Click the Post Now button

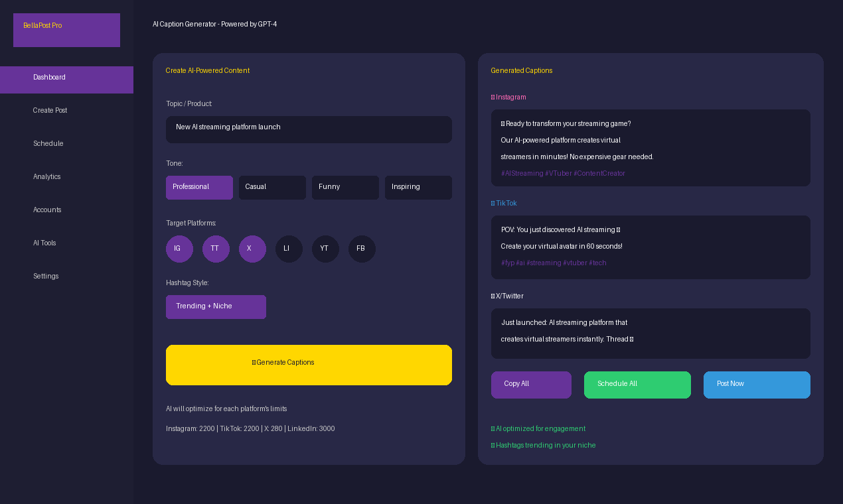[757, 385]
